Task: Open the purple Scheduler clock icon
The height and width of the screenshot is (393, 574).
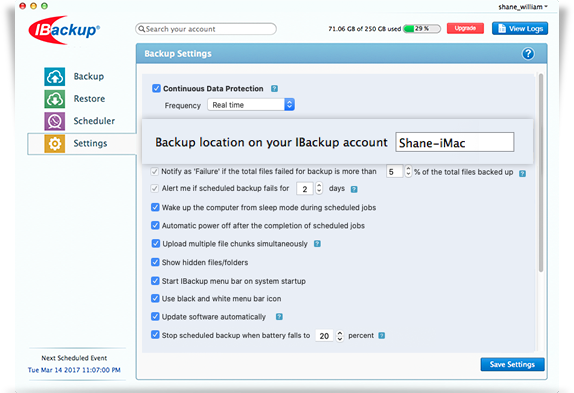Action: pos(55,121)
